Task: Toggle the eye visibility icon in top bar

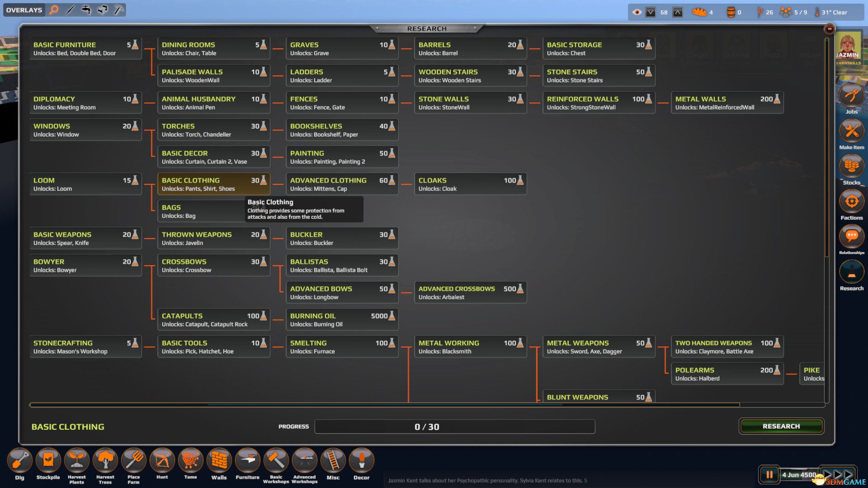Action: [x=637, y=12]
